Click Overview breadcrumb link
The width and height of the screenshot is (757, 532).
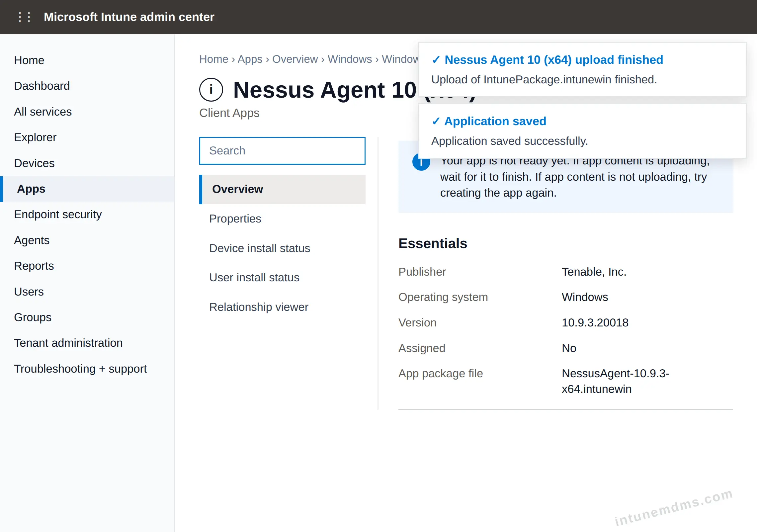[x=295, y=59]
